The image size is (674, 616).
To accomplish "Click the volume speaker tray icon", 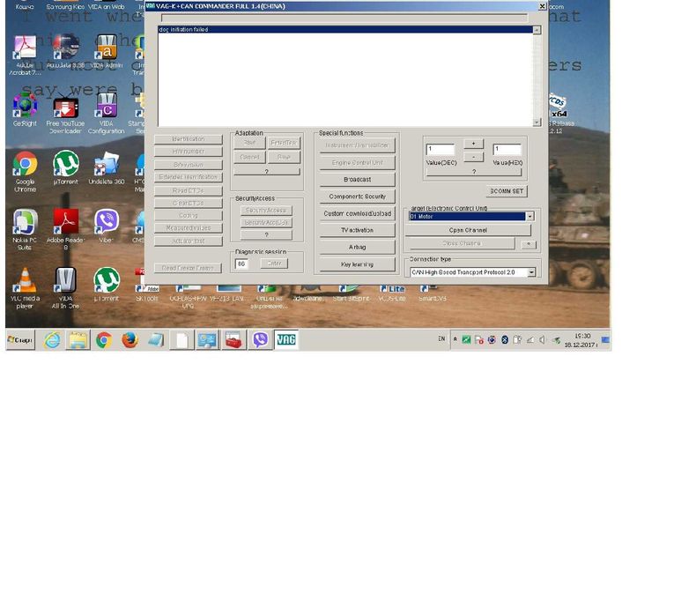I will click(x=543, y=340).
